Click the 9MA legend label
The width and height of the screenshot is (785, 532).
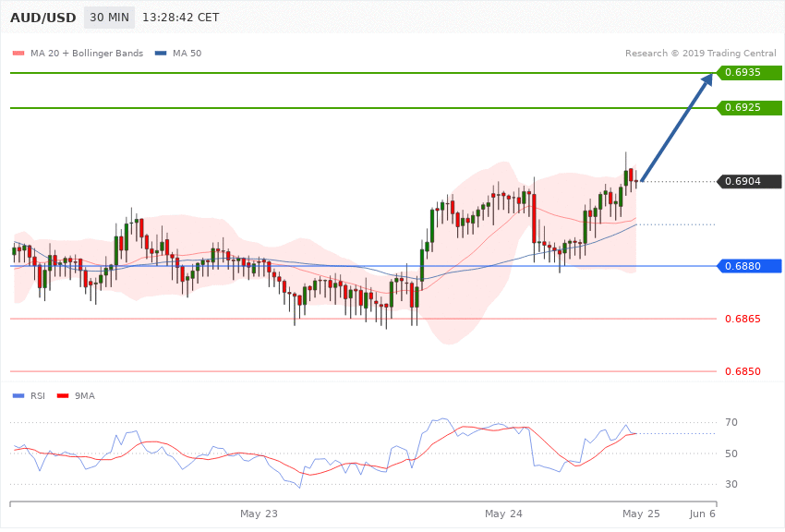pyautogui.click(x=85, y=396)
